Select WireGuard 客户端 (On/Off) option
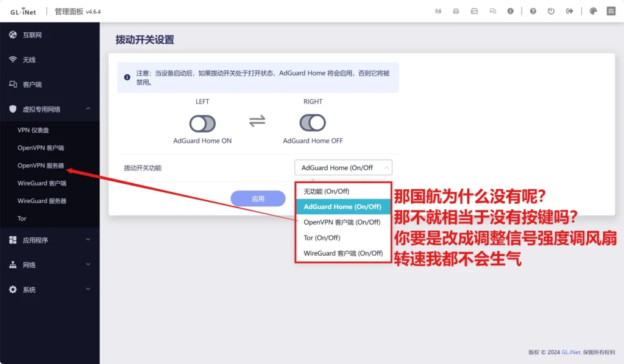This screenshot has height=364, width=624. (x=343, y=253)
